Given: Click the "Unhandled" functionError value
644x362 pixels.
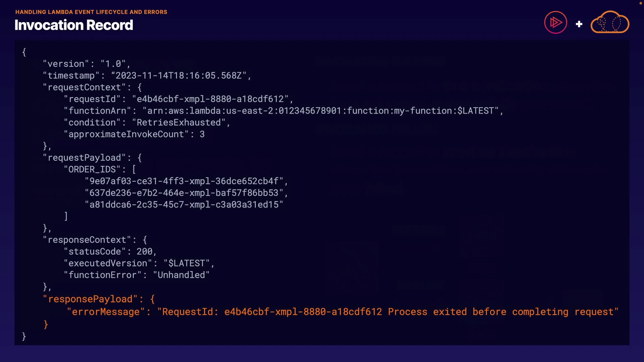Looking at the screenshot, I should pyautogui.click(x=181, y=275).
